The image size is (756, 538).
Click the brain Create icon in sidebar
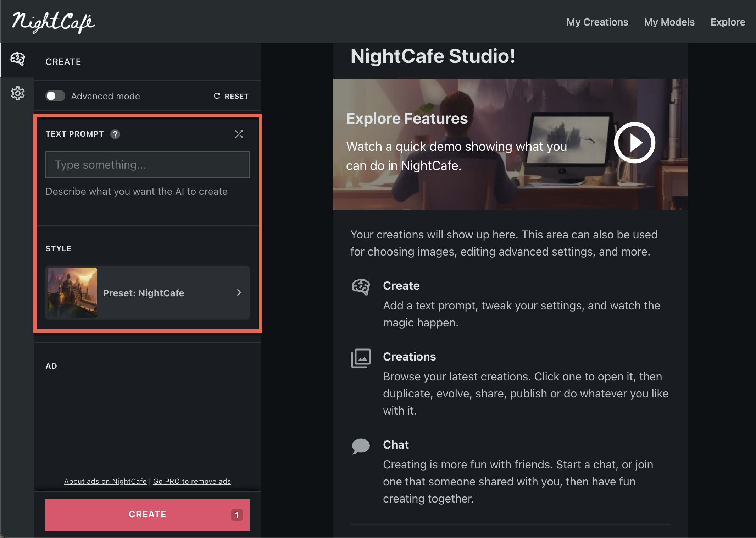click(x=17, y=59)
